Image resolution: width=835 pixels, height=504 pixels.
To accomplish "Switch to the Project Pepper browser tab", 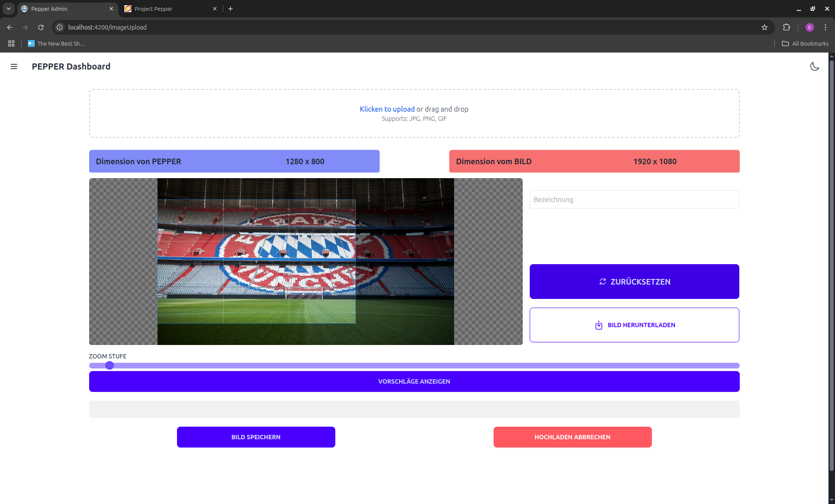I will pos(170,9).
